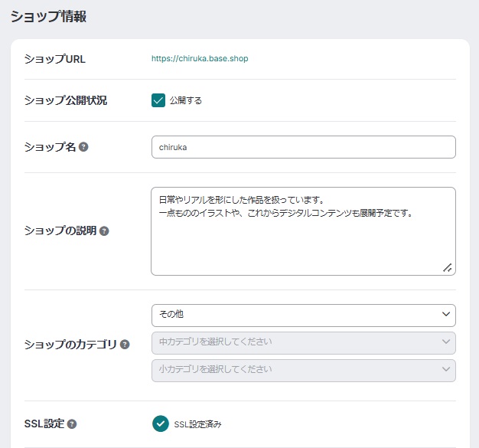479x448 pixels.
Task: Expand the 中カテゴリを選択してください dropdown
Action: tap(303, 342)
